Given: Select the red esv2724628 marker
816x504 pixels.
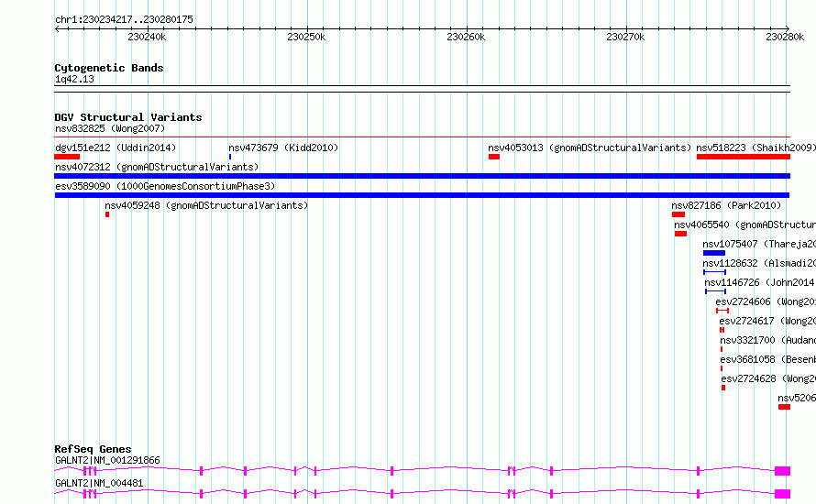Looking at the screenshot, I should 723,388.
